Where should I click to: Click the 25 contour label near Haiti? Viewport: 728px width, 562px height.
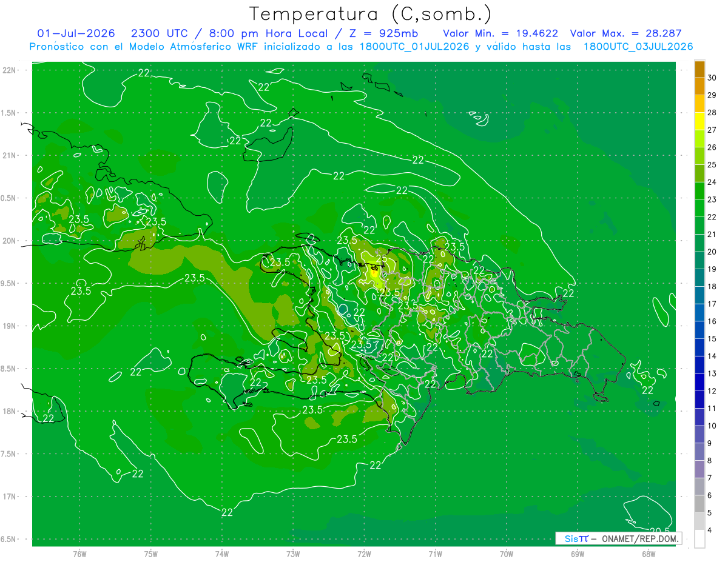(381, 259)
